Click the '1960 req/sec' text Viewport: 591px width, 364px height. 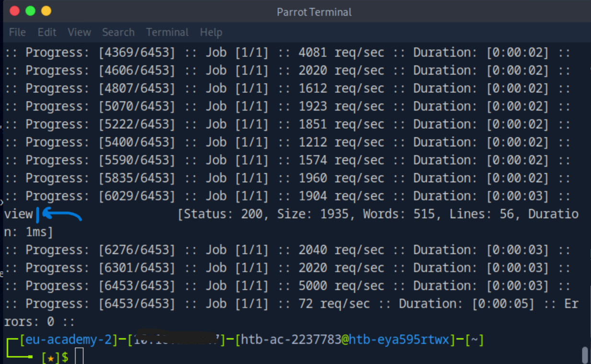tap(341, 178)
